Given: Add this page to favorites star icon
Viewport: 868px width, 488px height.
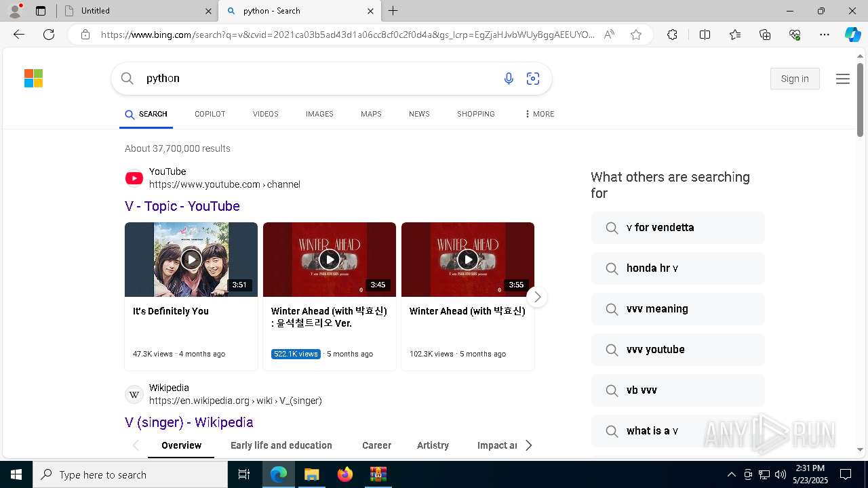Looking at the screenshot, I should point(636,35).
